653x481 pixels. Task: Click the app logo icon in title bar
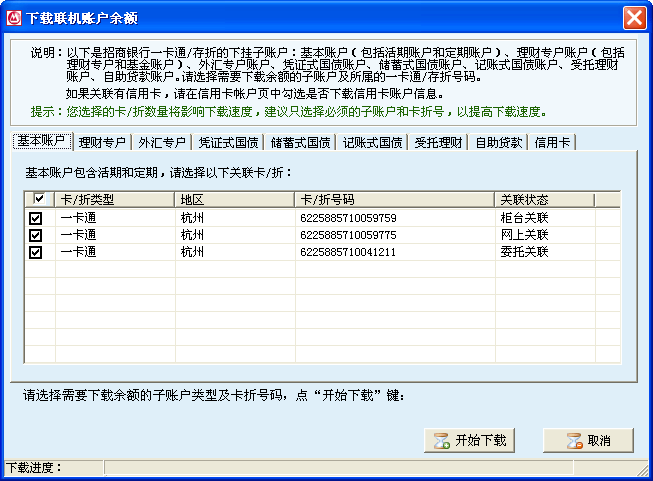coord(14,17)
